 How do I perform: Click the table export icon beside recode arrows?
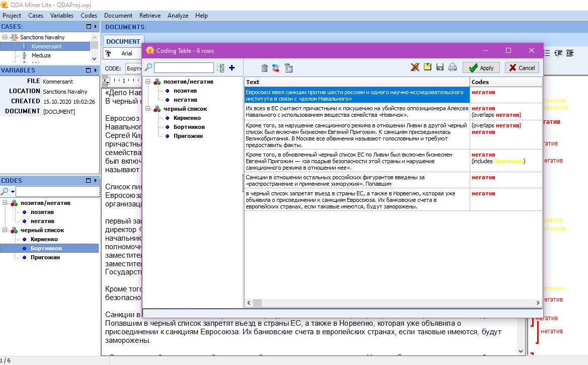(x=288, y=68)
